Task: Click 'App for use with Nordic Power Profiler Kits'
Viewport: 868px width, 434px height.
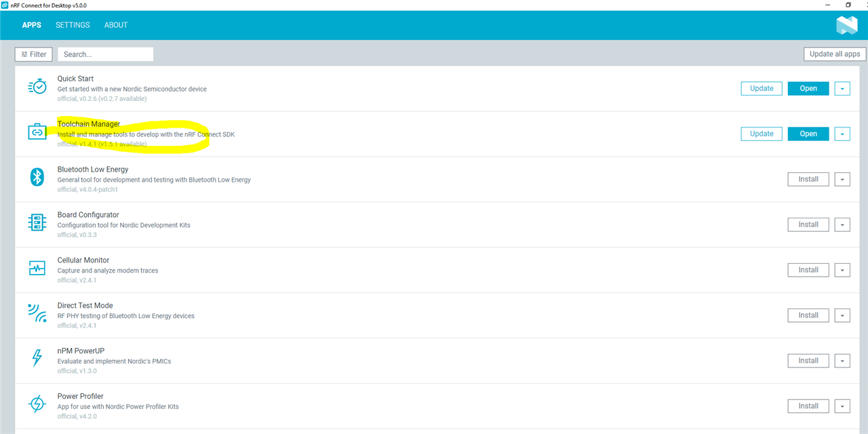Action: [x=118, y=407]
